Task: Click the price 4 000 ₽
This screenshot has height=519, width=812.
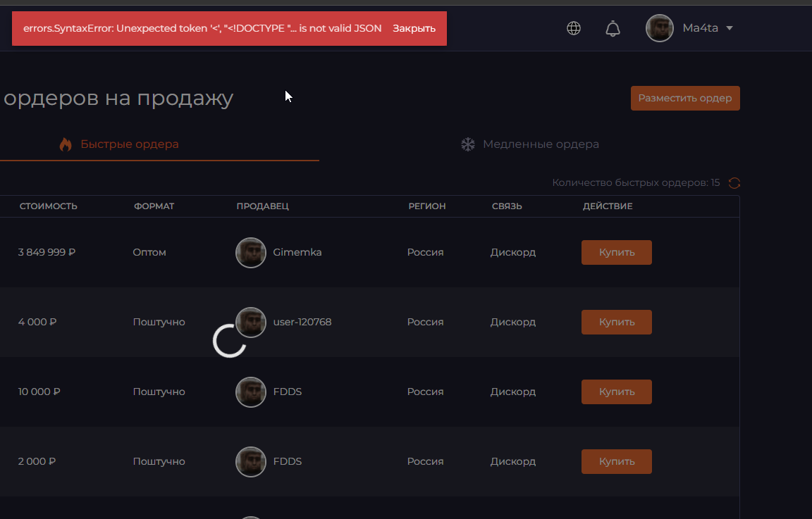Action: click(37, 322)
